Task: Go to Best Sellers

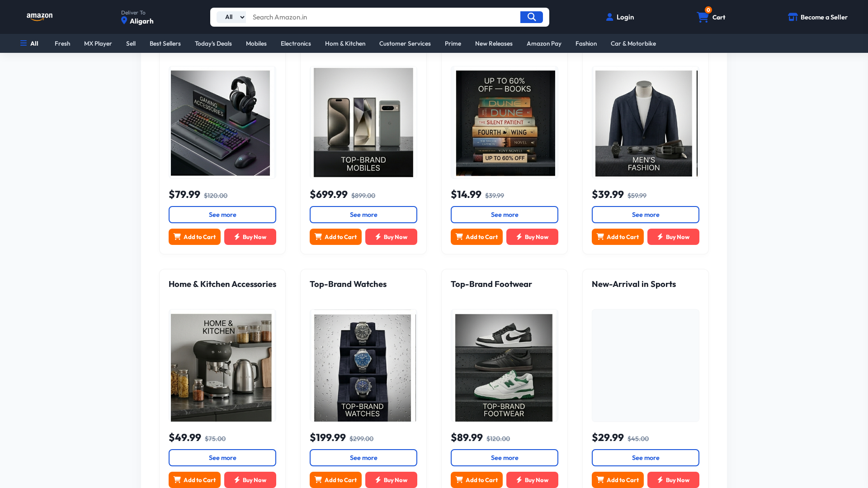Action: pyautogui.click(x=165, y=43)
